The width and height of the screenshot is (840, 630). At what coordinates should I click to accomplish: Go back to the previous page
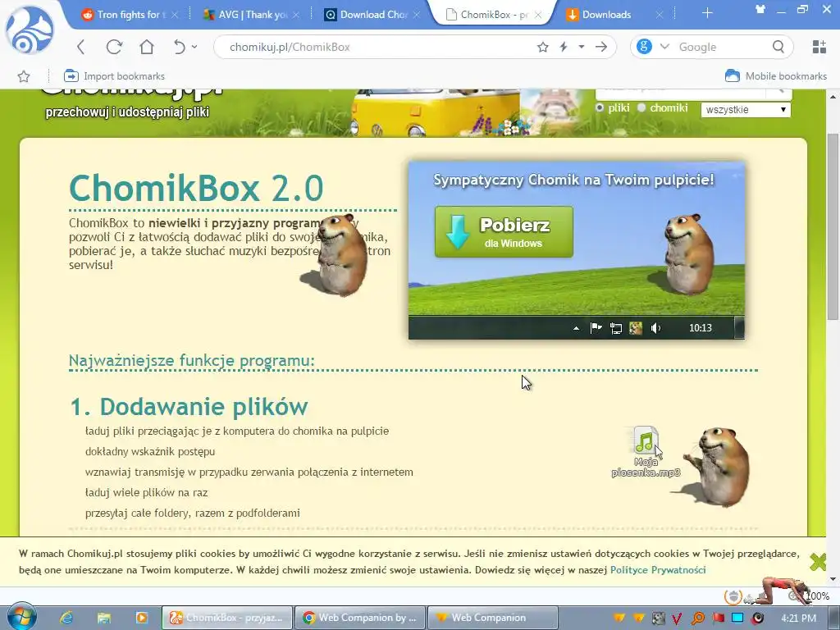81,47
